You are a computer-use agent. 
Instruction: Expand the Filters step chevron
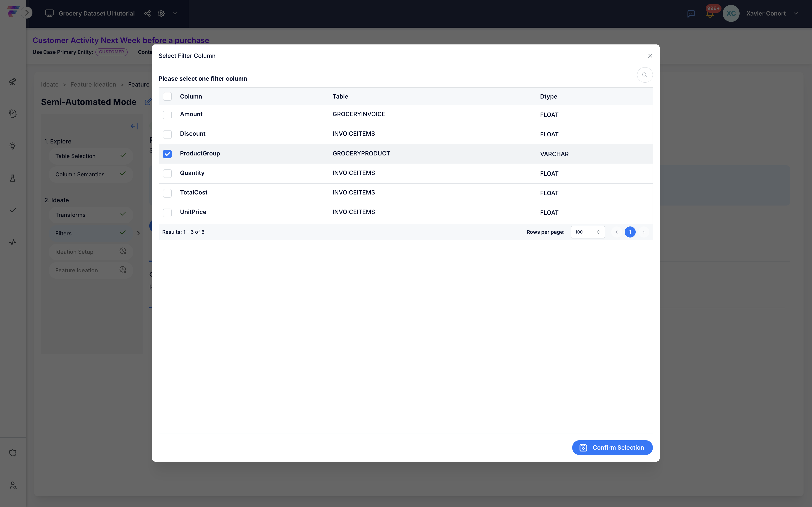tap(138, 233)
